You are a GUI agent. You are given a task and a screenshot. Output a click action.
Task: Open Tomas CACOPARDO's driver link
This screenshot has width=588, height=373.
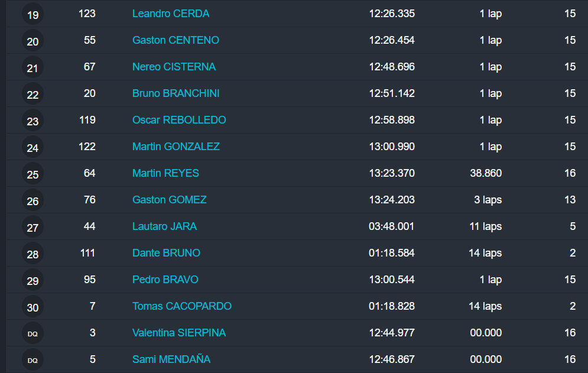(x=181, y=306)
